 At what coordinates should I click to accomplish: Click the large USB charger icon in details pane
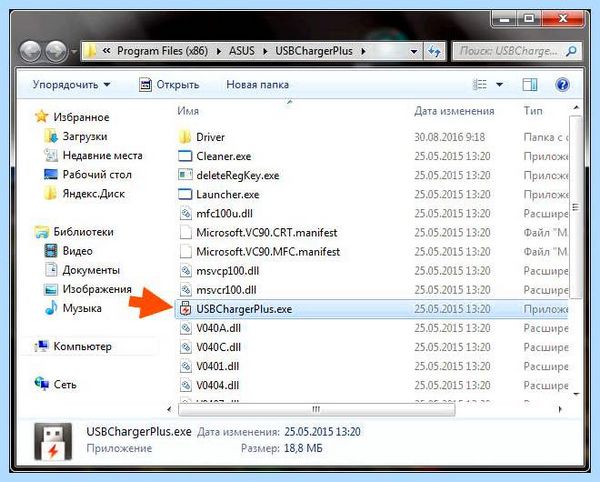coord(52,441)
